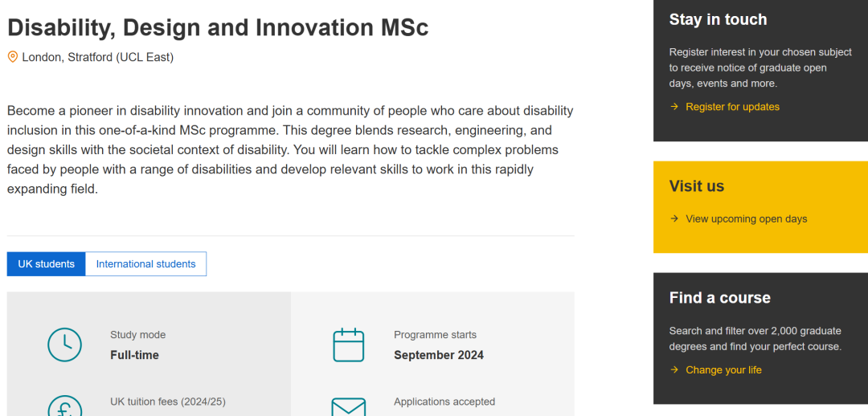Select the UK students tab
The width and height of the screenshot is (868, 416).
pos(47,264)
